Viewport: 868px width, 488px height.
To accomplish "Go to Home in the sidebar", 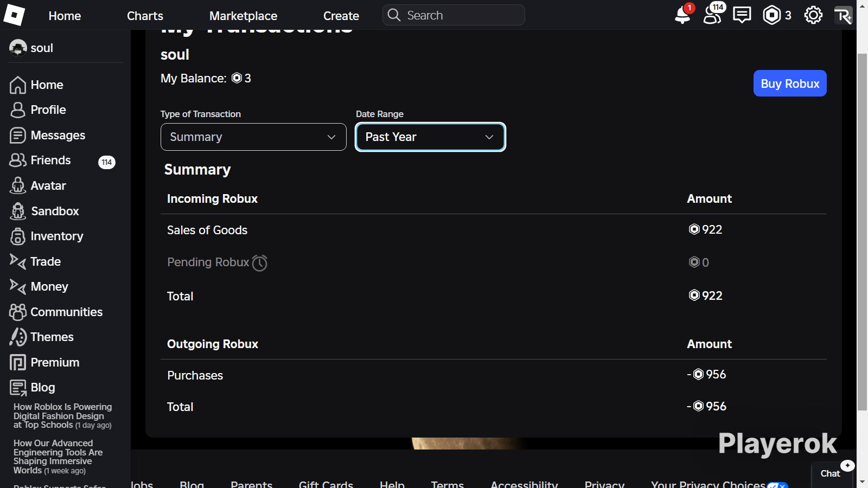I will (36, 85).
